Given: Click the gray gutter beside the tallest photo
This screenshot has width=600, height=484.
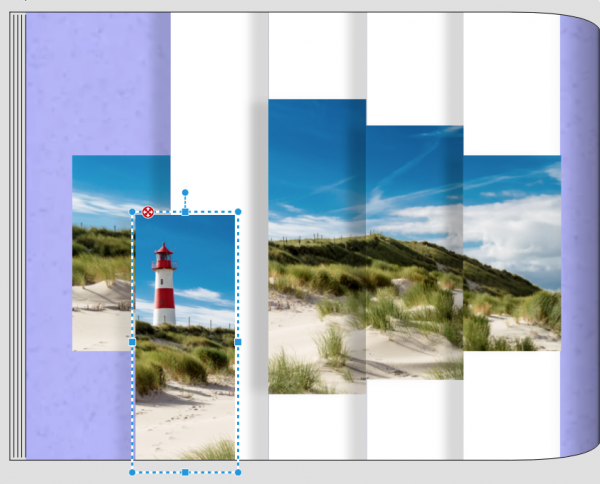Looking at the screenshot, I should [259, 245].
